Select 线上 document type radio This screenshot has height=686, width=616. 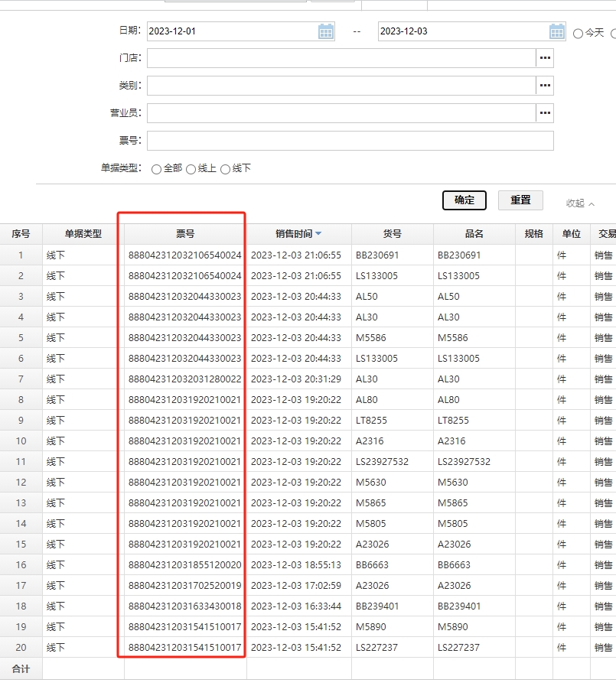tap(191, 169)
